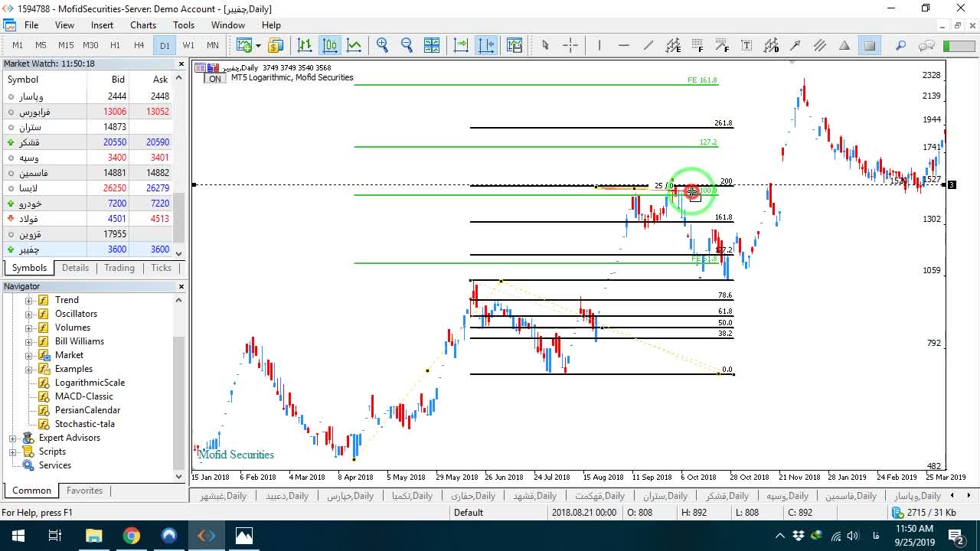Image resolution: width=980 pixels, height=551 pixels.
Task: Expand the Oscillators folder in Navigator
Action: pos(29,314)
